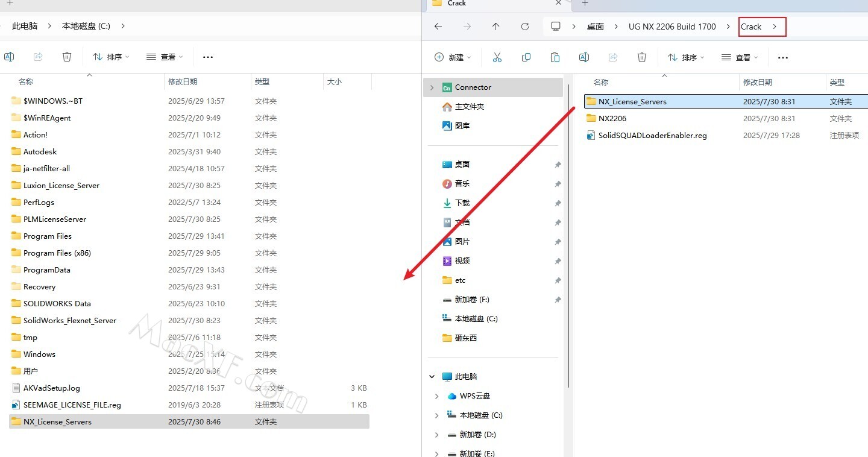Select the Luxion_License_Server folder
Screen dimensions: 868x457
pos(189,186)
